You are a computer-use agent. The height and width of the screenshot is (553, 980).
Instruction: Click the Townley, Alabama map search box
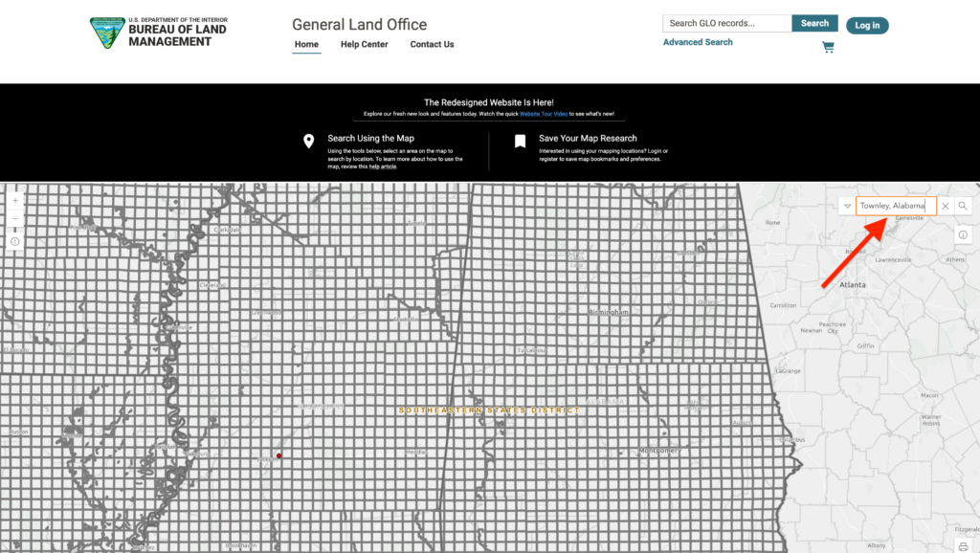[896, 206]
